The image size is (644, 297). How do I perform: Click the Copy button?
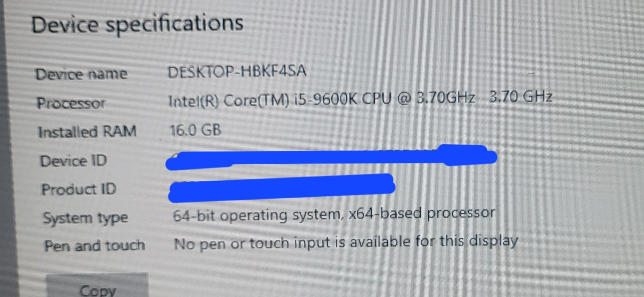coord(97,286)
